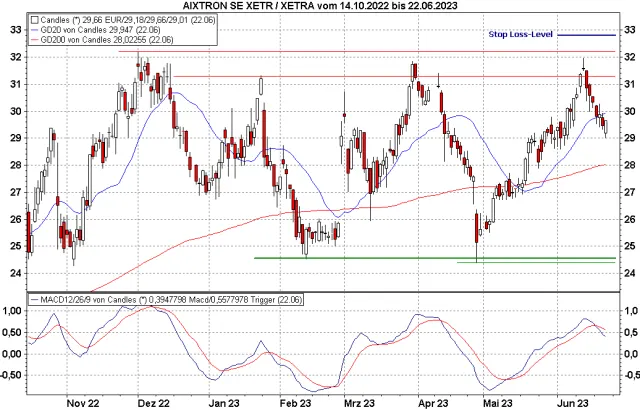Screen dimensions: 640x410
Task: Select the GD200 von Candles legend entry
Action: pos(102,40)
